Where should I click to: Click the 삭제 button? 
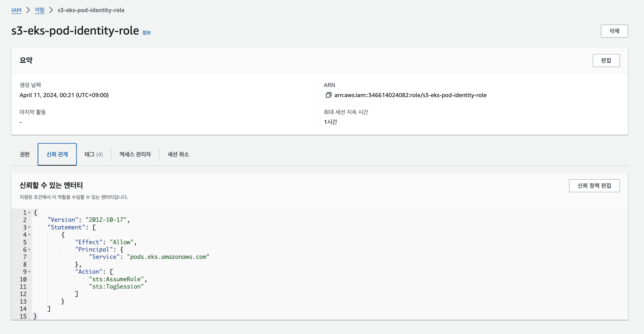[x=614, y=31]
